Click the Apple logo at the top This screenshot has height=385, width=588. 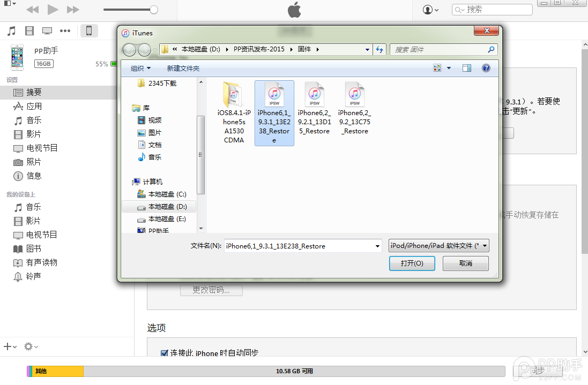coord(294,9)
